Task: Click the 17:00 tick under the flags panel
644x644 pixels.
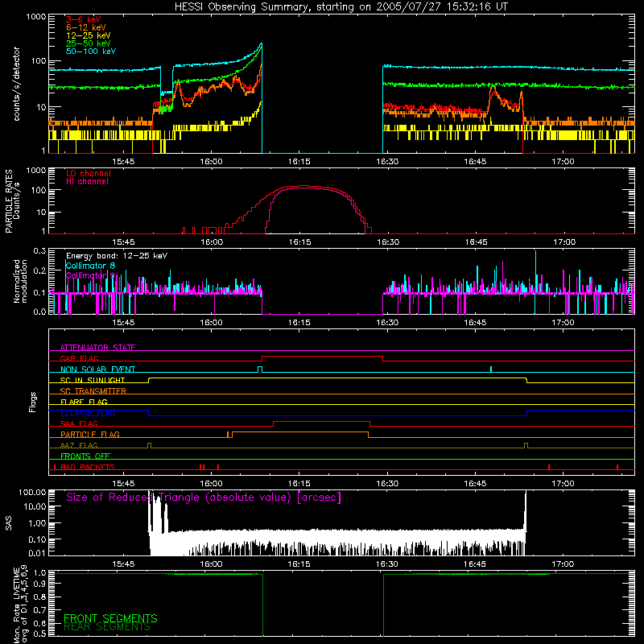Action: pos(563,484)
